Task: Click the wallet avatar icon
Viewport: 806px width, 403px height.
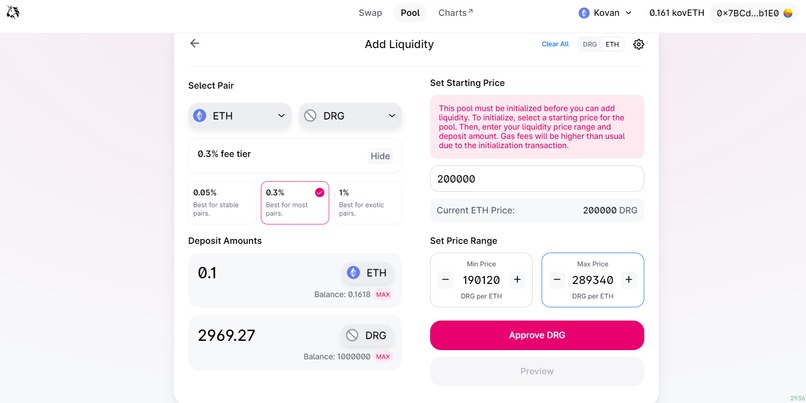Action: pyautogui.click(x=788, y=13)
